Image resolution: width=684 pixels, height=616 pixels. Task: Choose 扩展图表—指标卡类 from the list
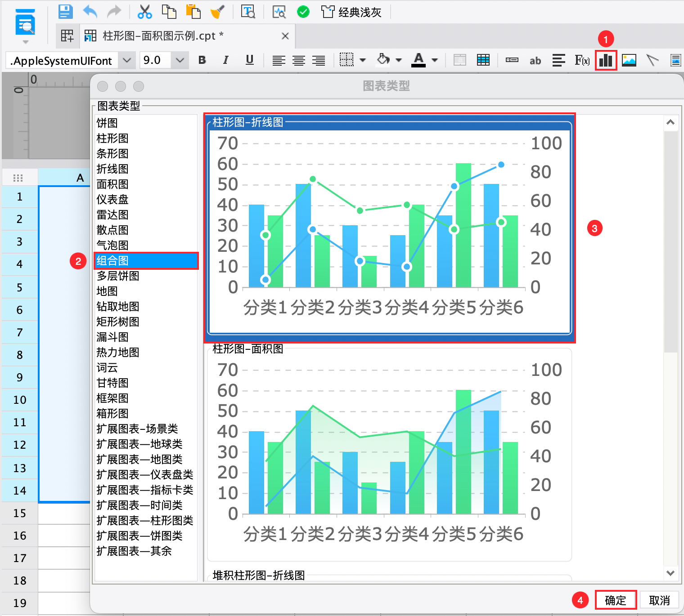click(x=146, y=490)
